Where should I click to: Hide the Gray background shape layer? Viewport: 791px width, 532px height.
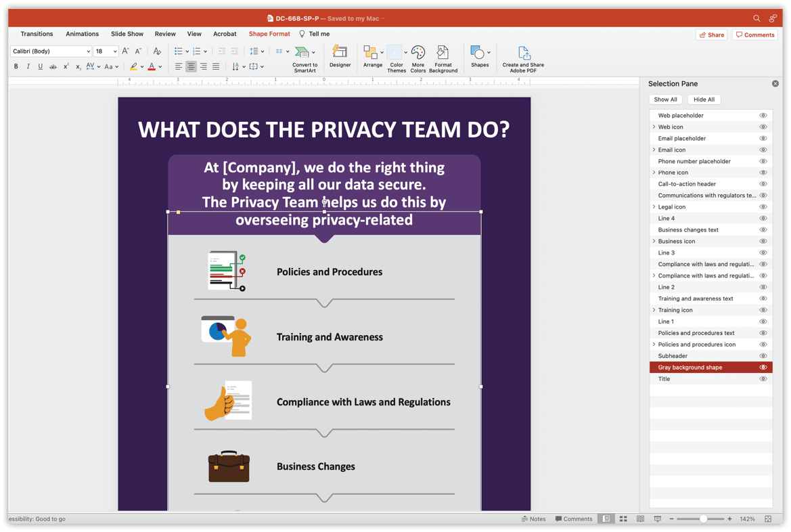point(763,367)
